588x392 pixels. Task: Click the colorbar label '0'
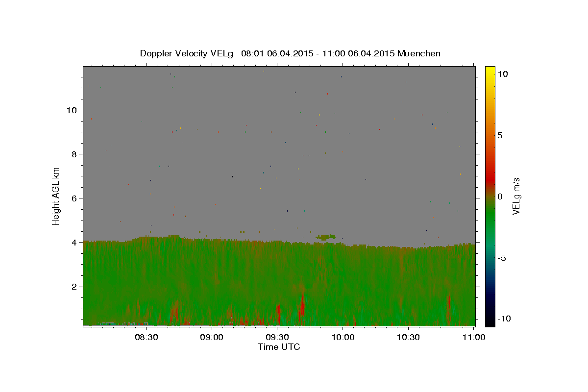500,196
